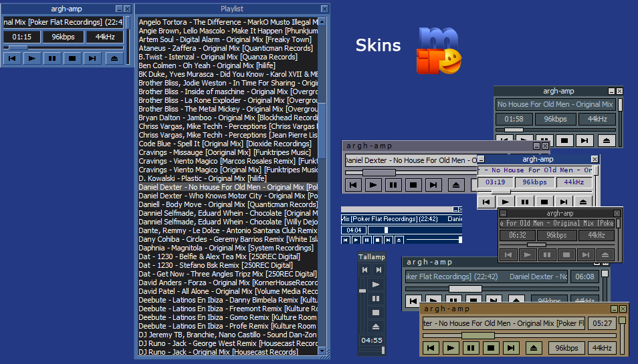638x364 pixels.
Task: Pause the dark 06:32 argh-amp player
Action: (x=547, y=254)
